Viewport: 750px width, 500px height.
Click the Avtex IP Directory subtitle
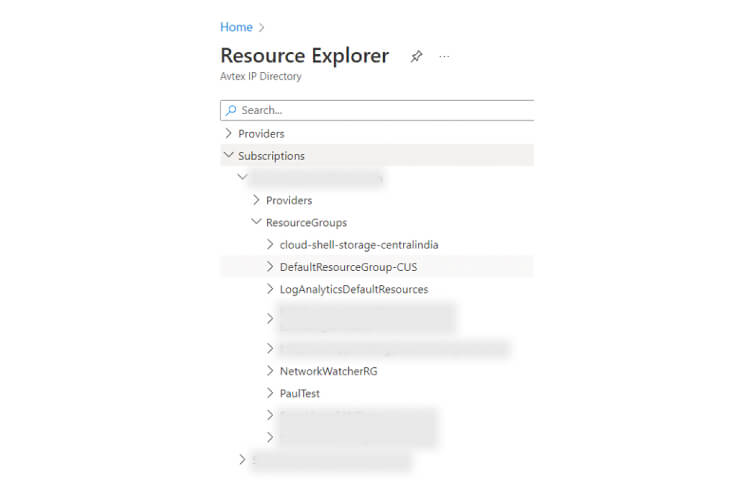coord(261,76)
